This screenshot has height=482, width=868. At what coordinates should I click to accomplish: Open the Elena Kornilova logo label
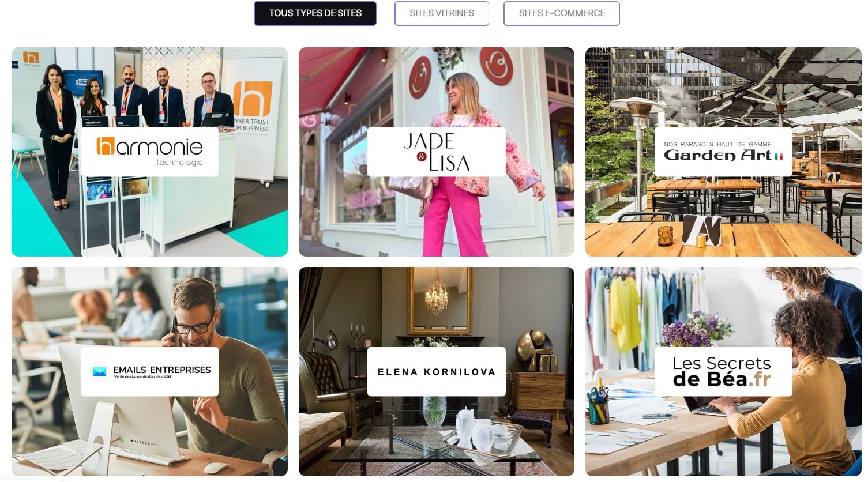[x=437, y=371]
